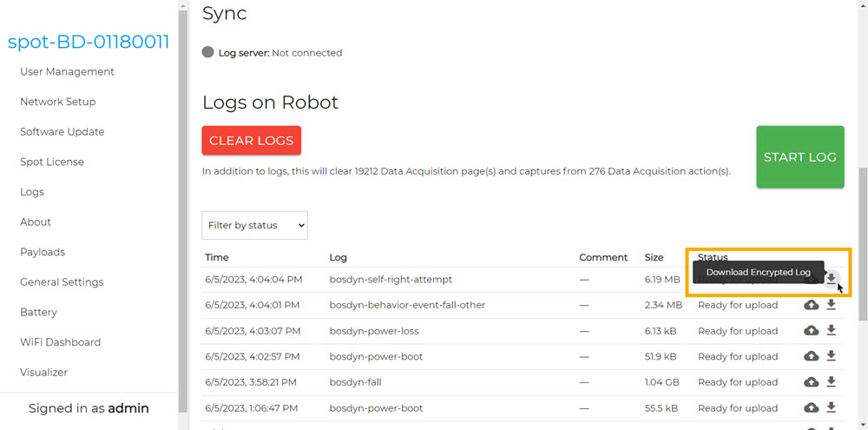Open the Spot License page
868x430 pixels.
point(52,162)
